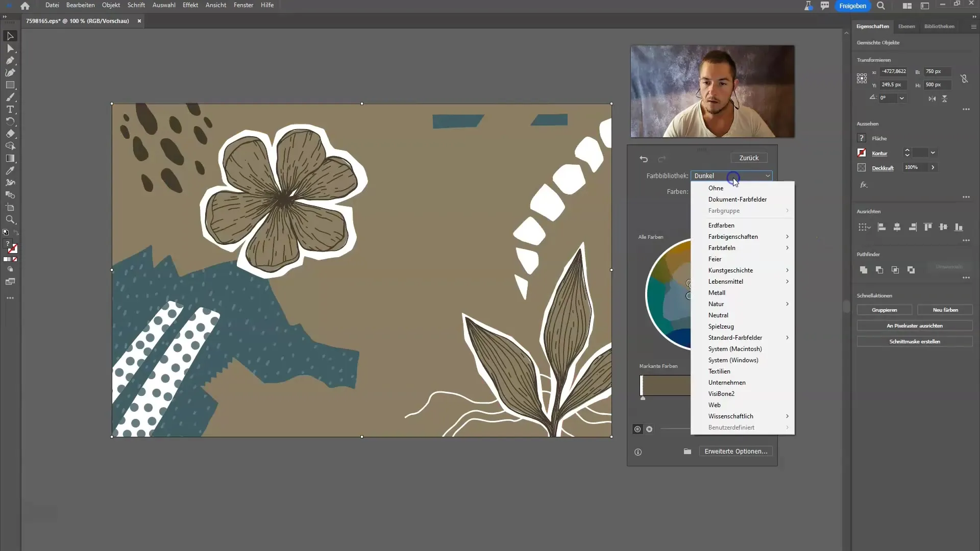The height and width of the screenshot is (551, 980).
Task: Click the Home icon in the top bar
Action: tap(25, 6)
